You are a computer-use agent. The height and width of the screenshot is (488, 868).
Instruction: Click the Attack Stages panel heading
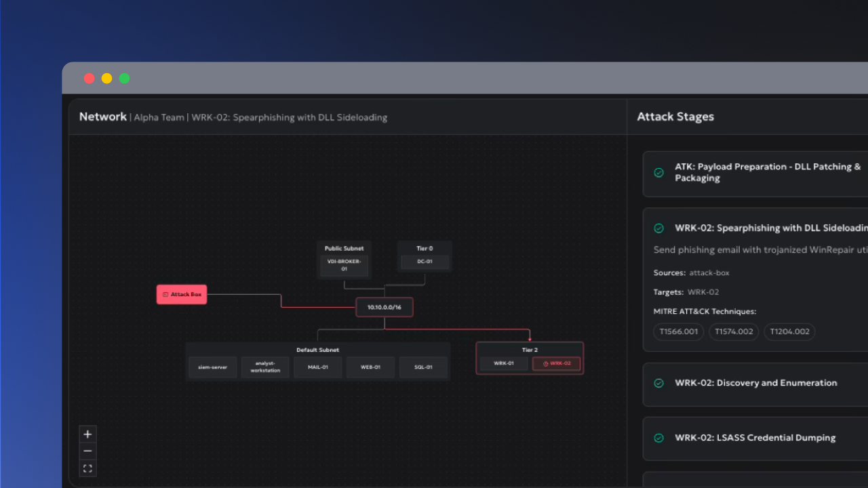pos(675,117)
